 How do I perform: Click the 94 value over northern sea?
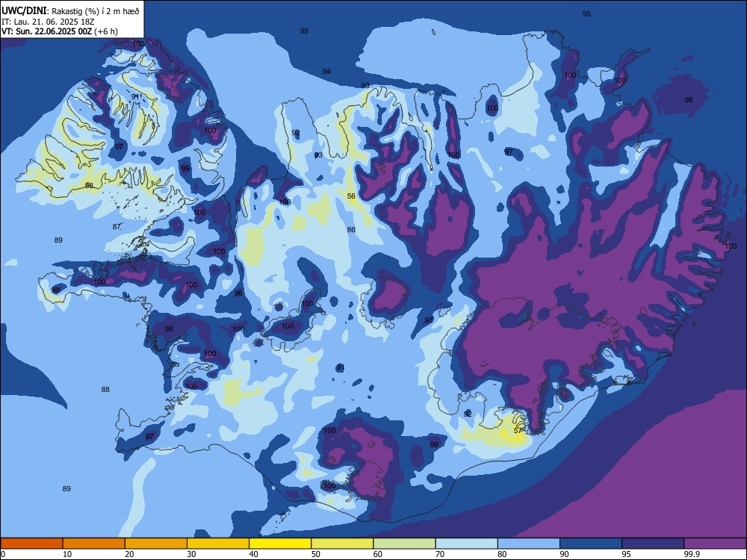pos(326,72)
